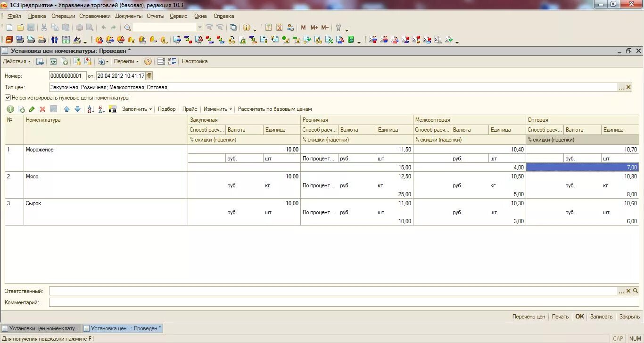
Task: Delete the row with red X icon
Action: click(x=43, y=109)
